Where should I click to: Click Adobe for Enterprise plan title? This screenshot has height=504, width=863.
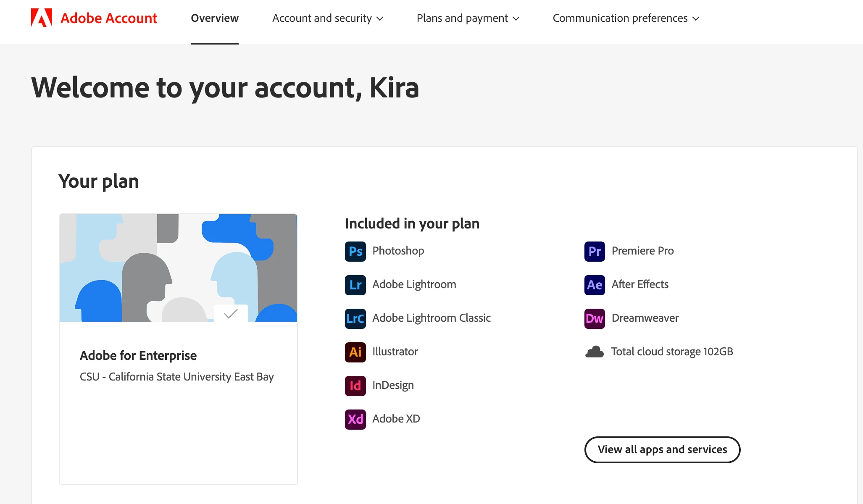point(138,355)
